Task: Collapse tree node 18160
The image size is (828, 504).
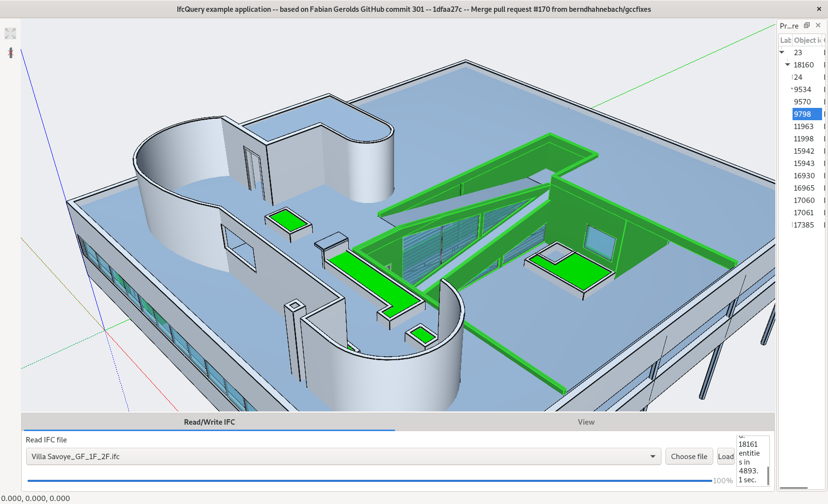Action: (788, 64)
